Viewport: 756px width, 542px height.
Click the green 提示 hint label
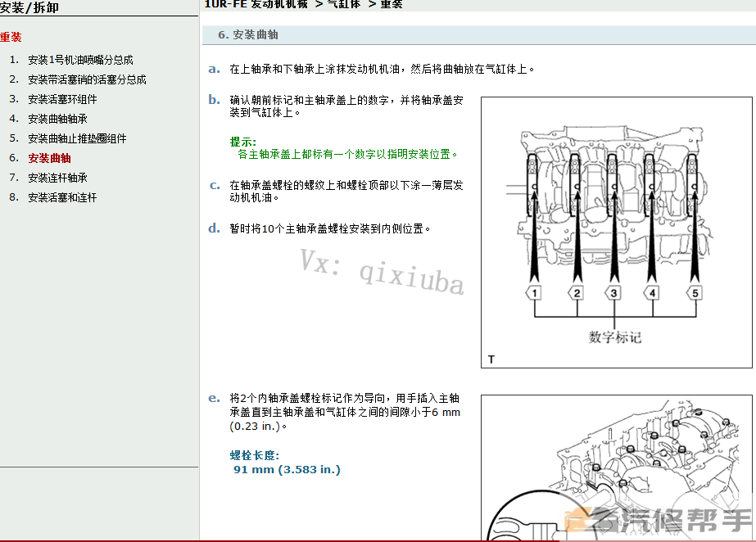[x=243, y=142]
